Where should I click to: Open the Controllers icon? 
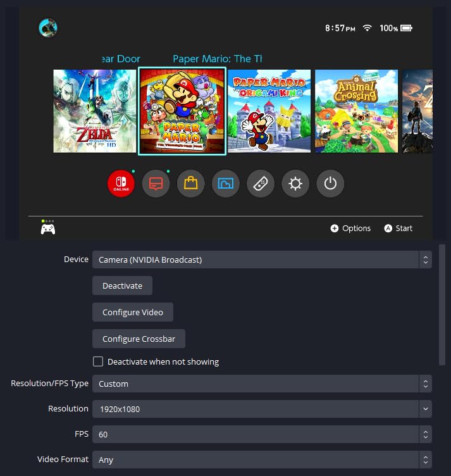(261, 184)
